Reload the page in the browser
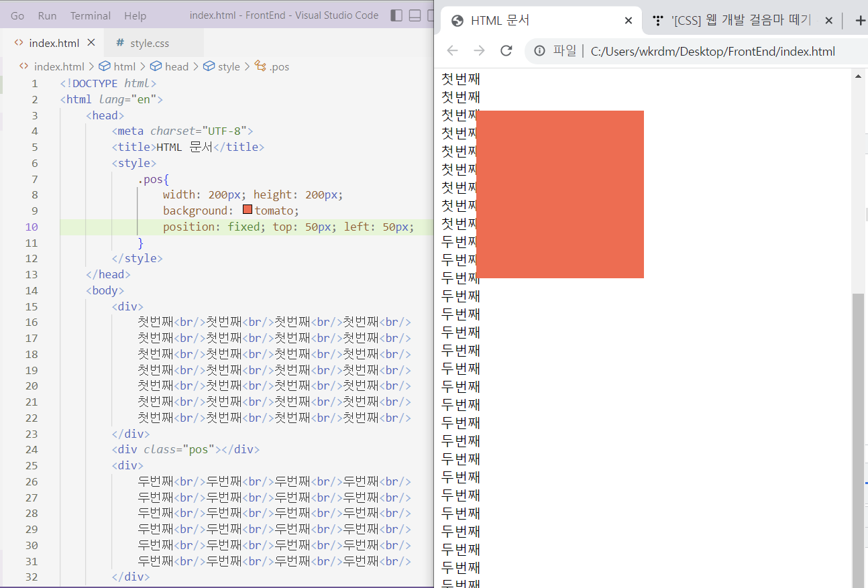 (x=506, y=51)
